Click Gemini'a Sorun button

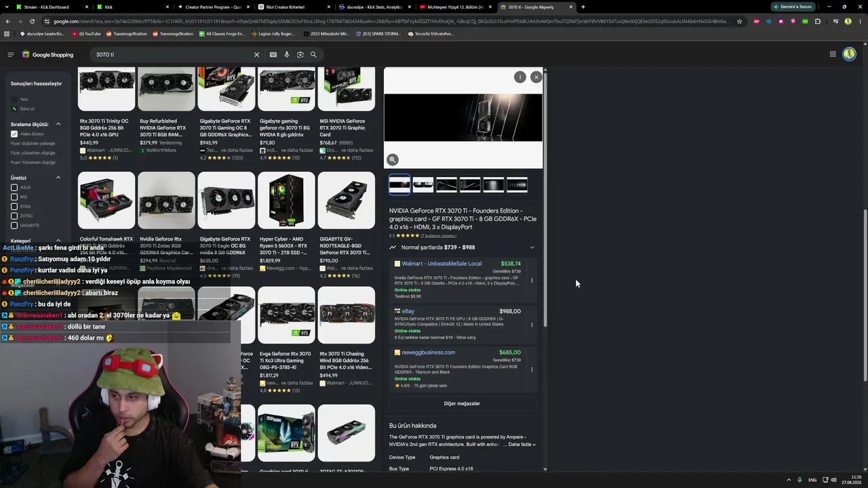793,7
